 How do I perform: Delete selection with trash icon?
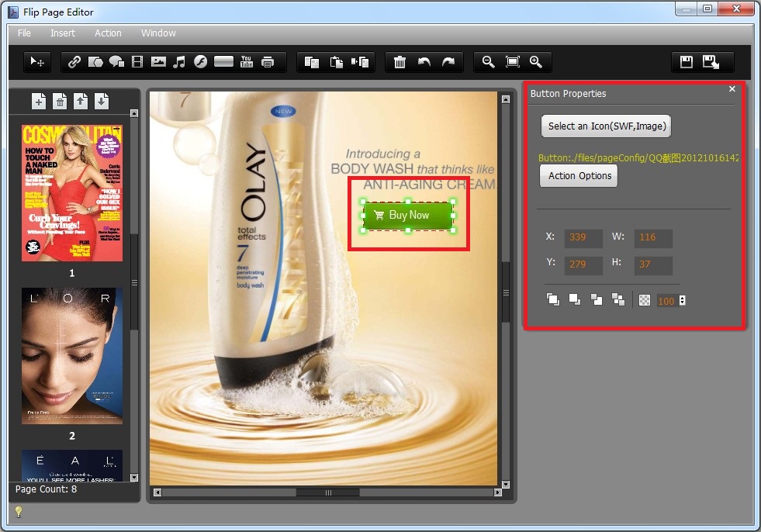coord(400,62)
